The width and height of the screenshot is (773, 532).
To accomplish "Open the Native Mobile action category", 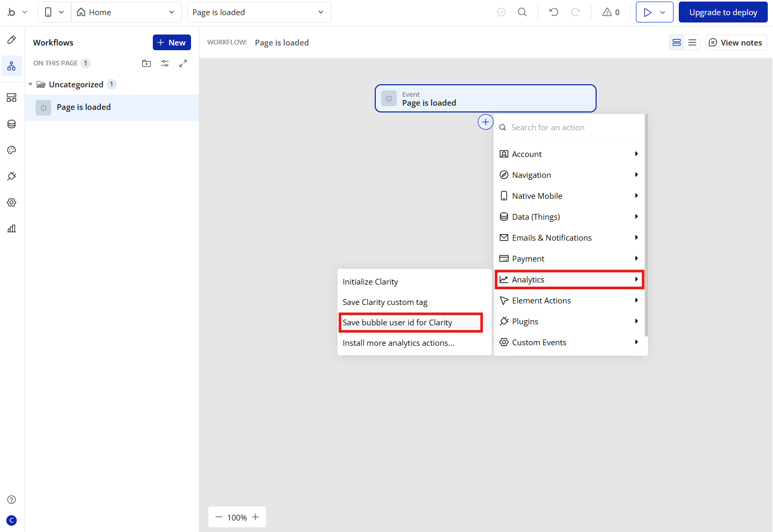I will (569, 196).
